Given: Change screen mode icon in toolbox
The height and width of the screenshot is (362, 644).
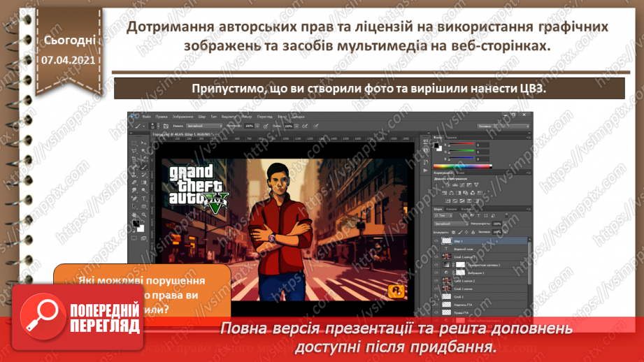Looking at the screenshot, I should (x=144, y=238).
